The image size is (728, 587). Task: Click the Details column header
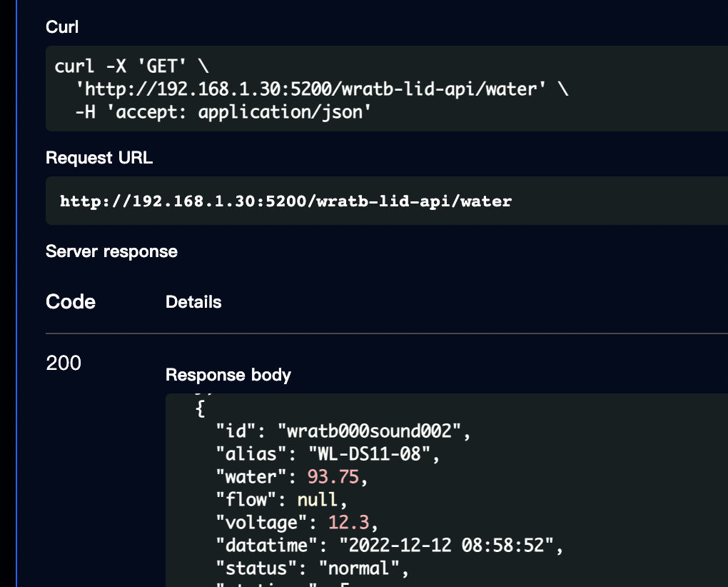(193, 302)
